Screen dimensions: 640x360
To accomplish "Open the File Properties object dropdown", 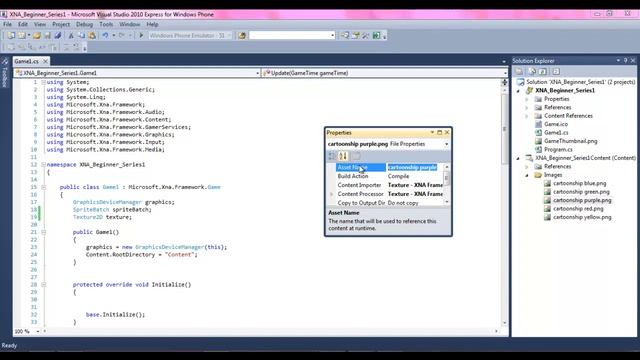I will tap(447, 144).
